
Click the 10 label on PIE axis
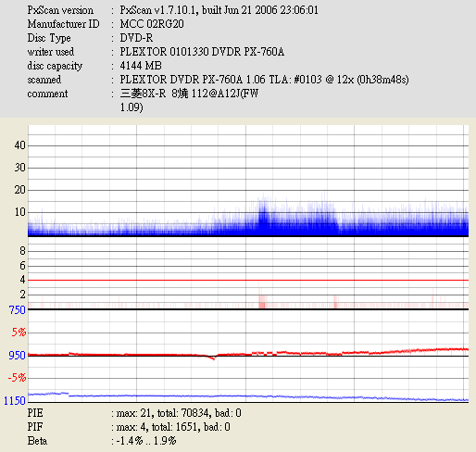coord(19,212)
